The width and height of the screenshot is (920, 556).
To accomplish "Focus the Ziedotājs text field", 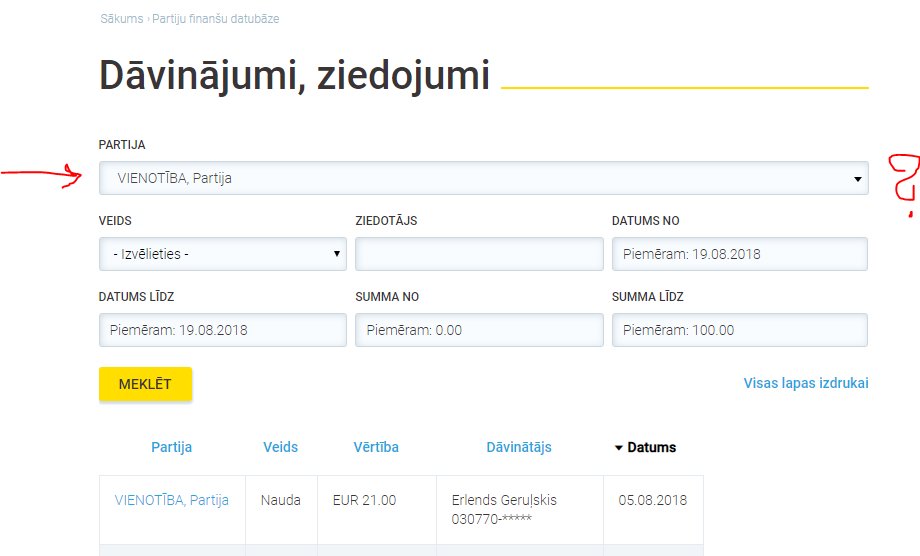I will [x=479, y=254].
